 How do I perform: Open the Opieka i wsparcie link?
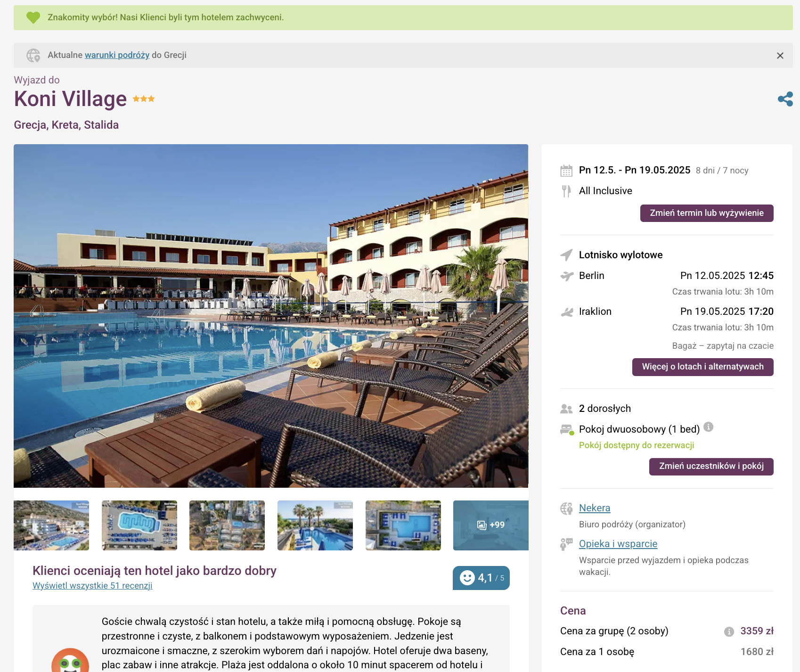[x=618, y=544]
